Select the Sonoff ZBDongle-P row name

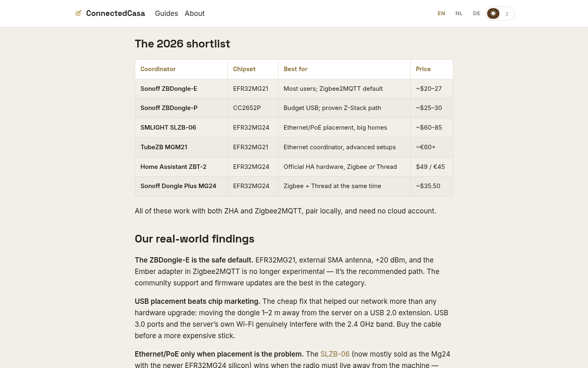169,108
